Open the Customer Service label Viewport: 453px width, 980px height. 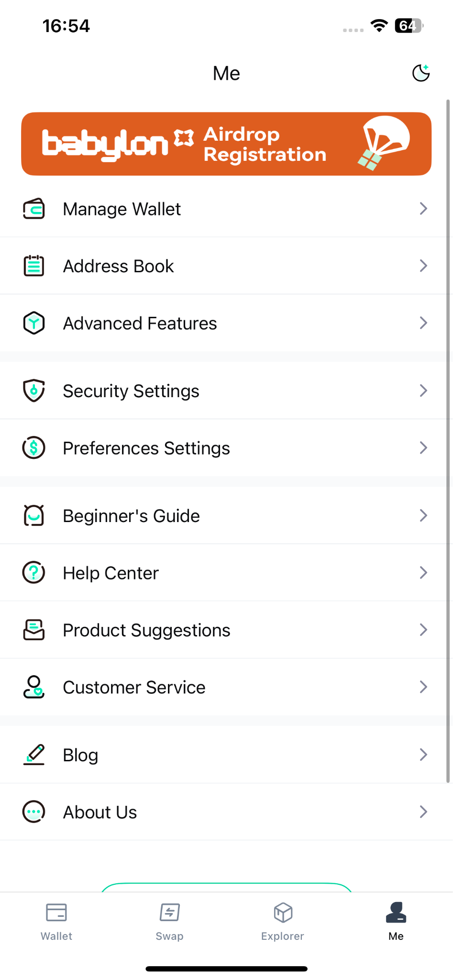[134, 688]
